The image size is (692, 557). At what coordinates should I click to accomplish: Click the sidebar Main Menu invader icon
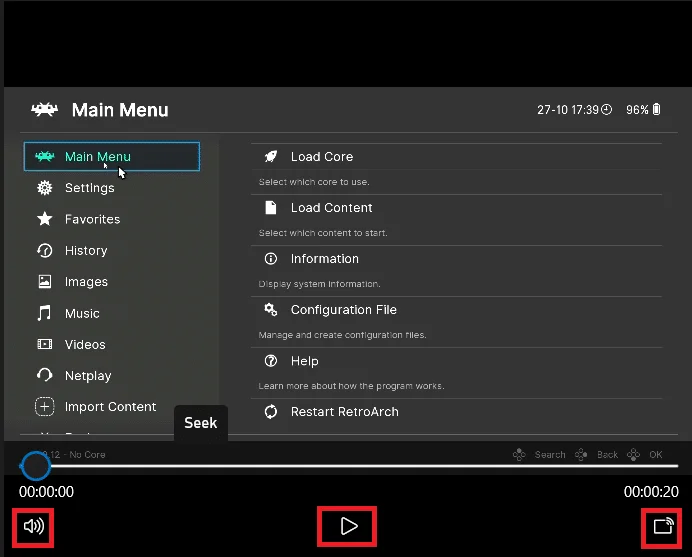[45, 156]
